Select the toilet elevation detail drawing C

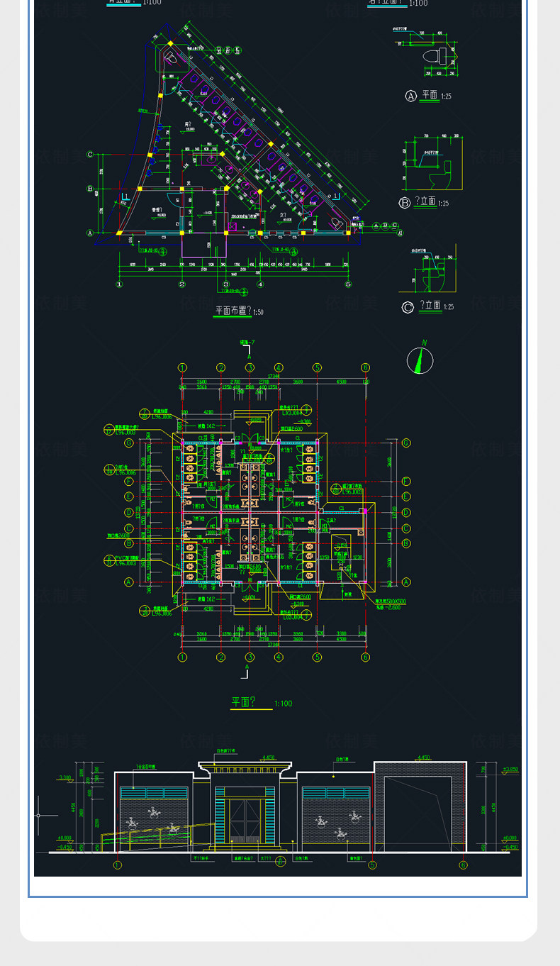[428, 270]
